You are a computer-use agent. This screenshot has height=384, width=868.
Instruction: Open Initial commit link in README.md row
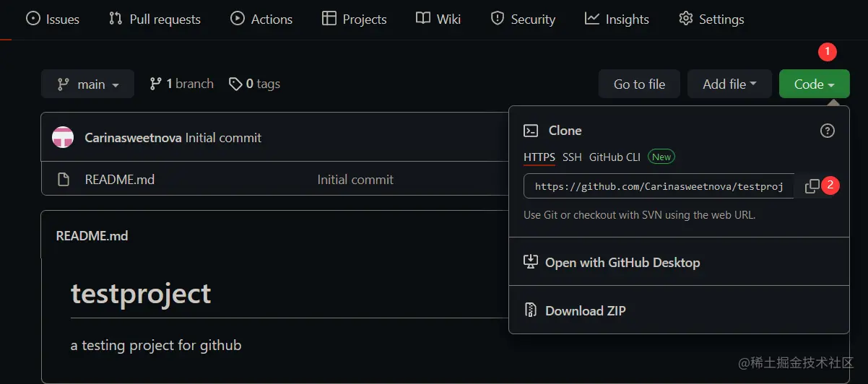[355, 180]
